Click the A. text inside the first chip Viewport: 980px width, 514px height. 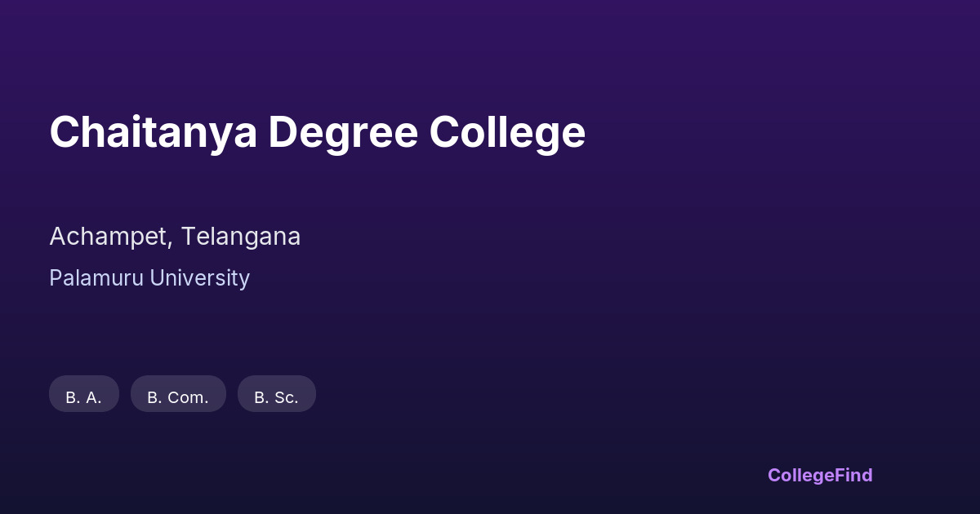93,398
